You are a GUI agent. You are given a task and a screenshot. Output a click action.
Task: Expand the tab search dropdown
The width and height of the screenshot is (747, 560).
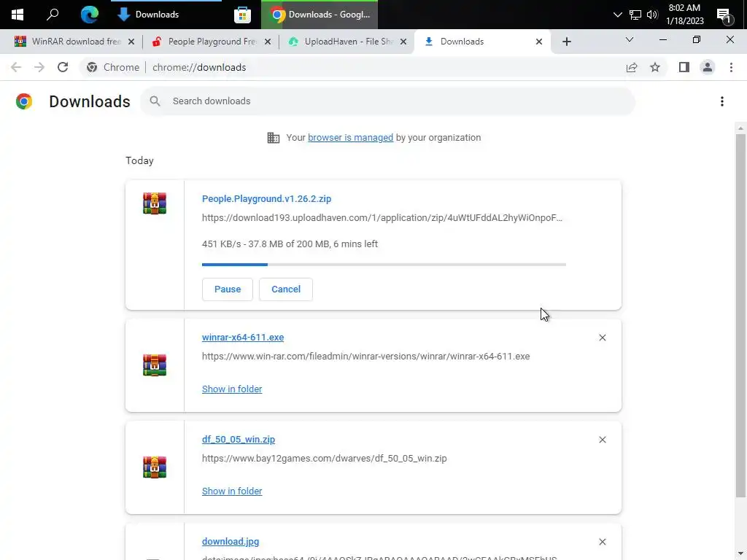(x=630, y=40)
